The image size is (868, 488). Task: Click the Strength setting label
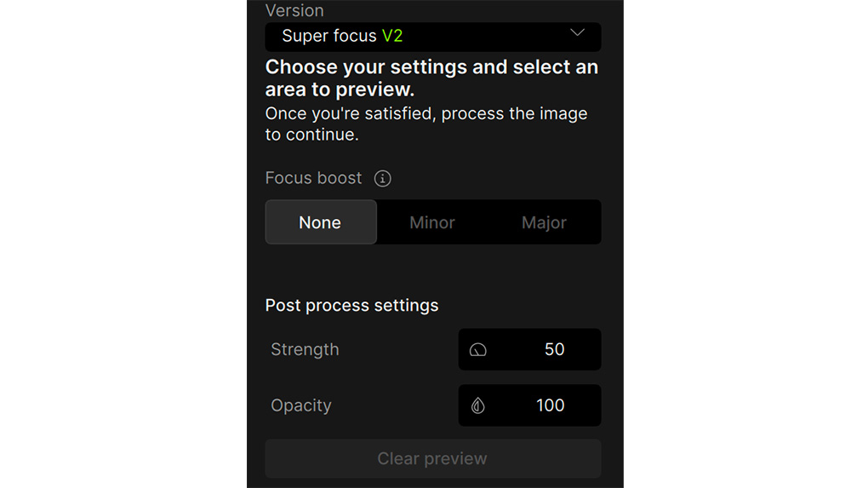click(305, 349)
